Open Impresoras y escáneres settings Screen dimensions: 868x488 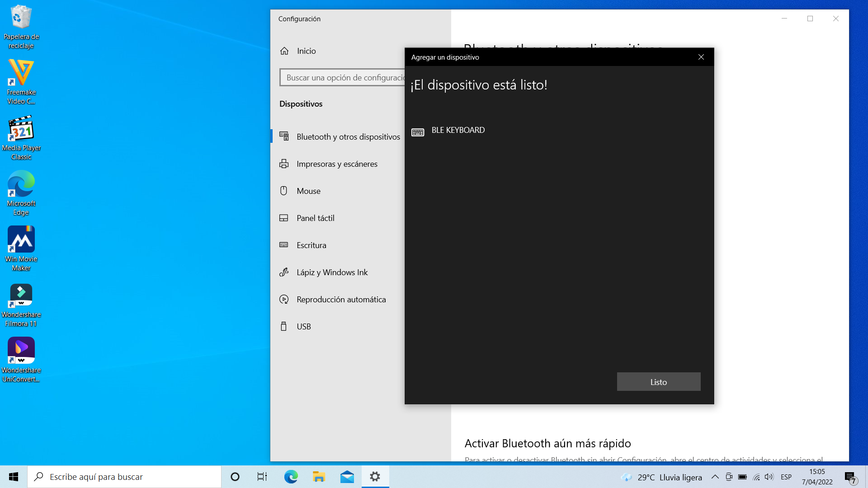pos(337,164)
